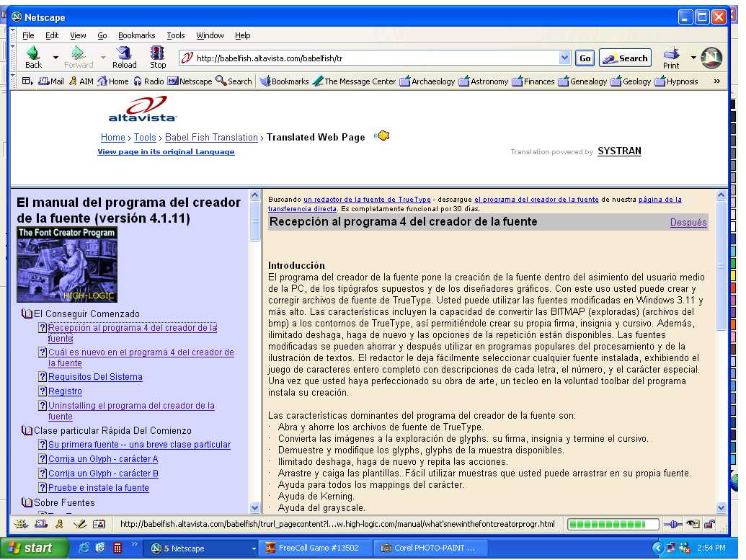Click the Netscape throbber logo
746x560 pixels.
pyautogui.click(x=711, y=58)
